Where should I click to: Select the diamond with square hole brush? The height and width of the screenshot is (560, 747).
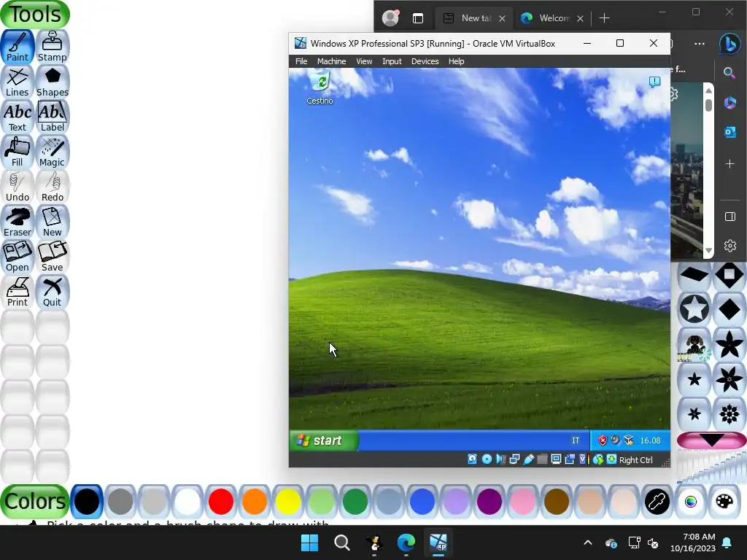(729, 275)
